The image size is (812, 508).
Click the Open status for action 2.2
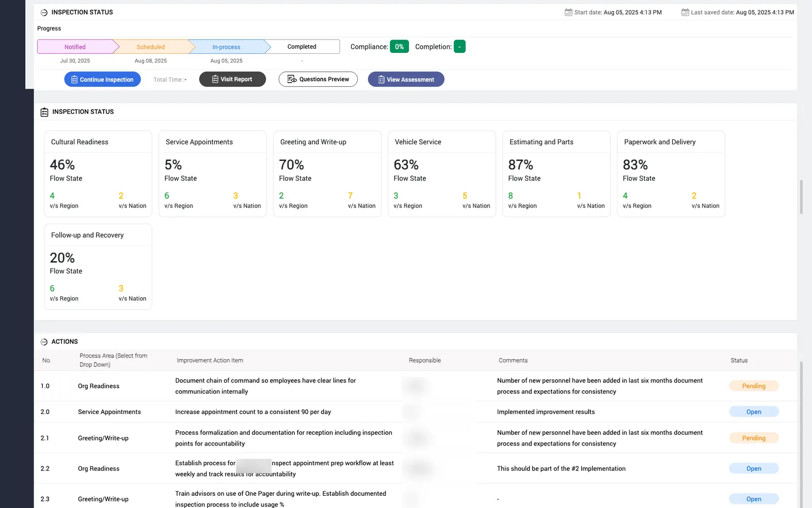coord(754,468)
